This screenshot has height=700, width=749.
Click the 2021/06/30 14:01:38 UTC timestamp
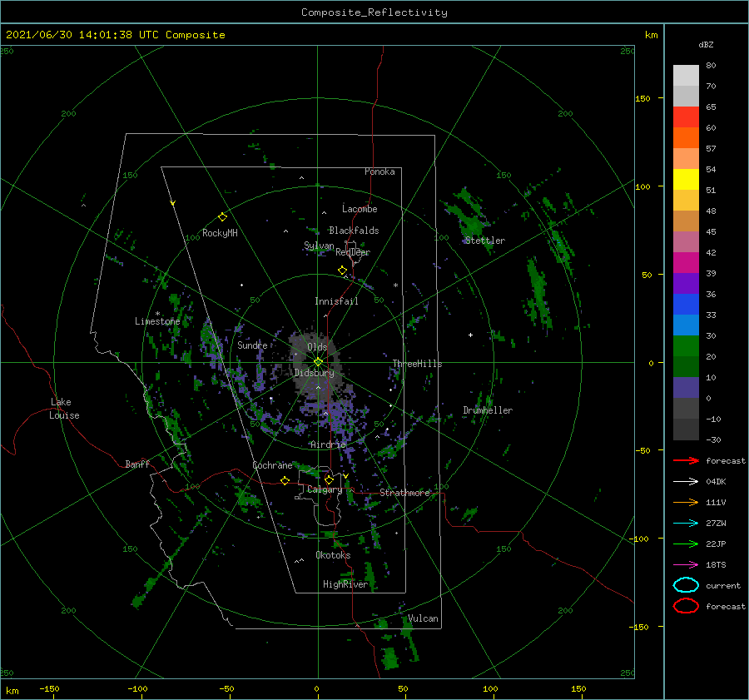82,35
